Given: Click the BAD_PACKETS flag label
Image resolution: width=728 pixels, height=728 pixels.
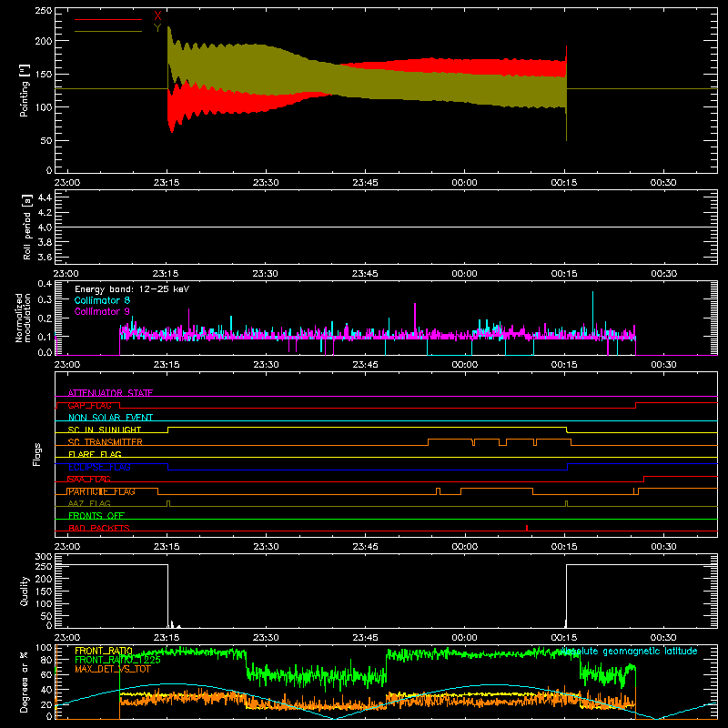Looking at the screenshot, I should 99,528.
